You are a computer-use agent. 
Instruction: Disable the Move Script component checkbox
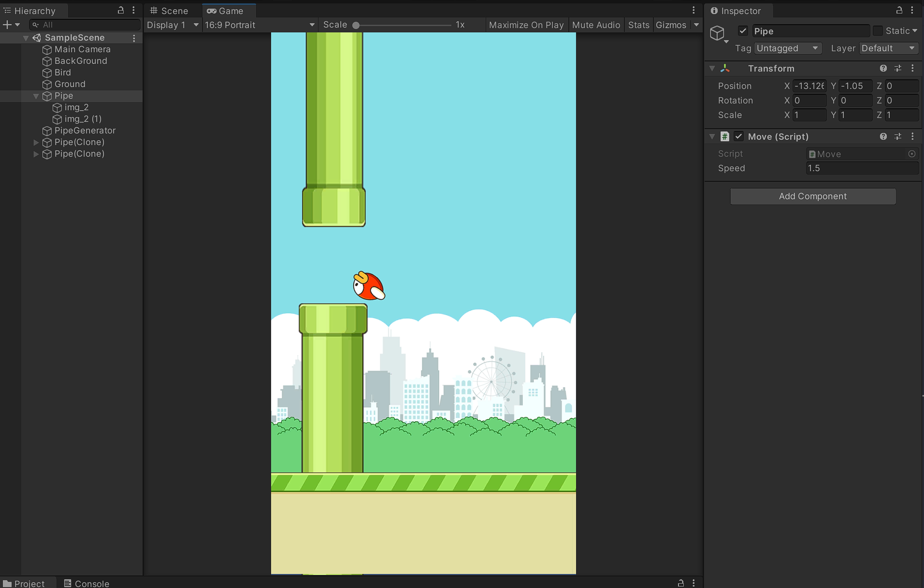738,137
